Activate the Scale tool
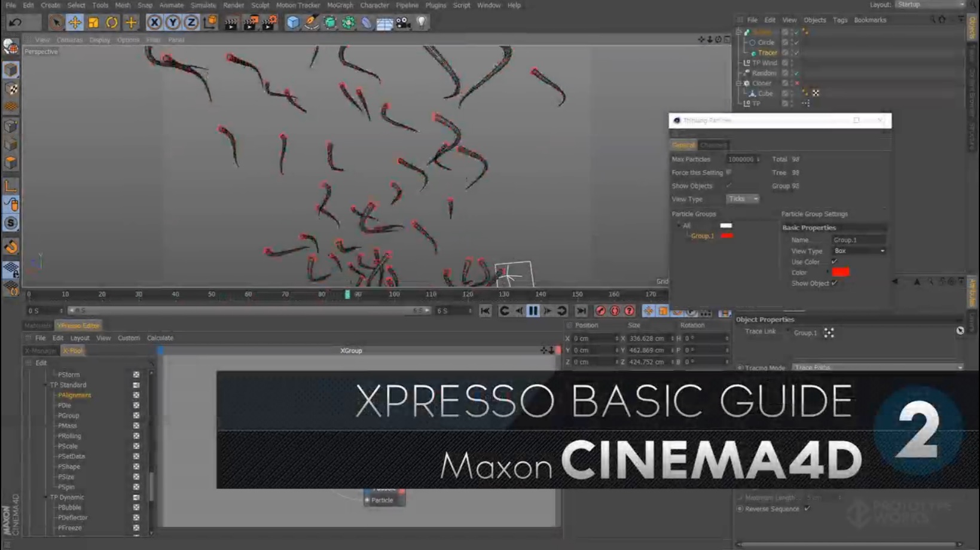This screenshot has width=980, height=550. coord(93,23)
